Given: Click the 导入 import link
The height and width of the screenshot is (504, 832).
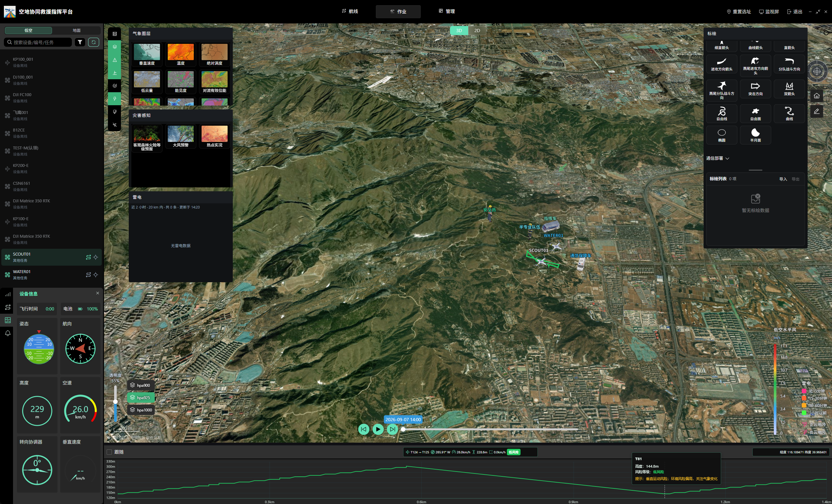Looking at the screenshot, I should [783, 179].
